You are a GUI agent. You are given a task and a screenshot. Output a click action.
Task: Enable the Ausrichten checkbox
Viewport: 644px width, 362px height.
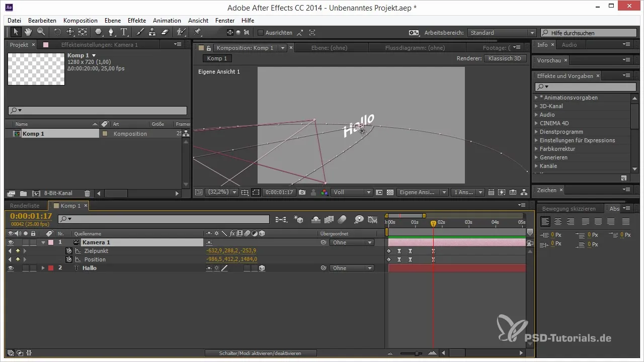261,33
